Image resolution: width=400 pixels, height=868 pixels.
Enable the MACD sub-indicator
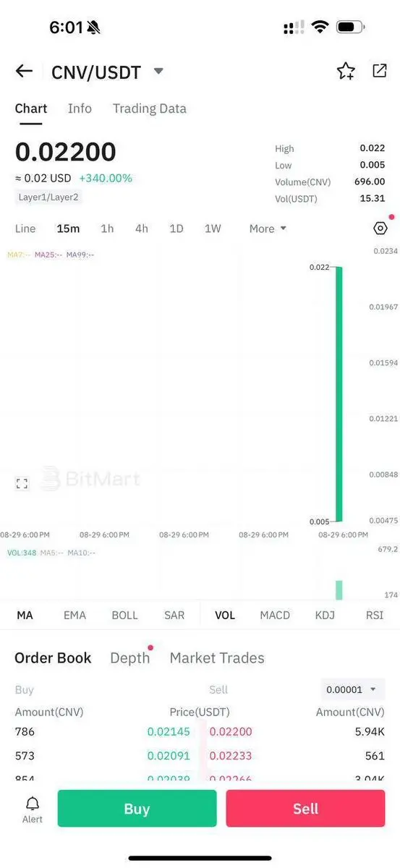click(275, 616)
